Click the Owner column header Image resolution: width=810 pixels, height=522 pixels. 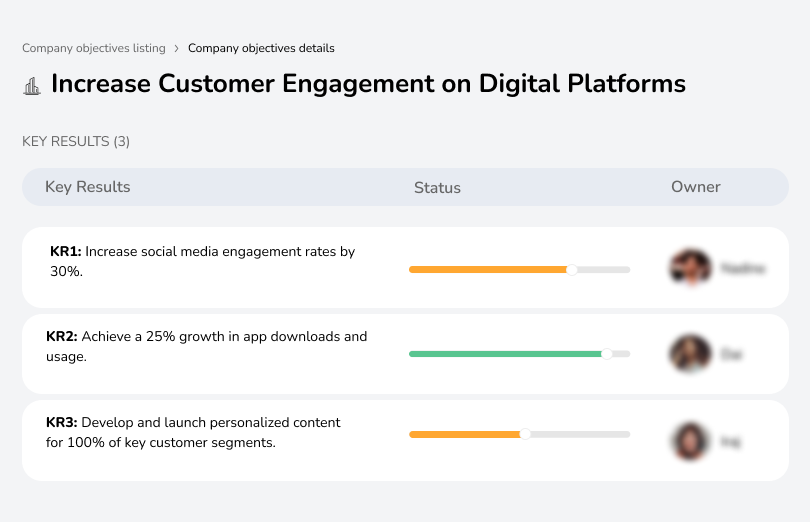click(695, 187)
